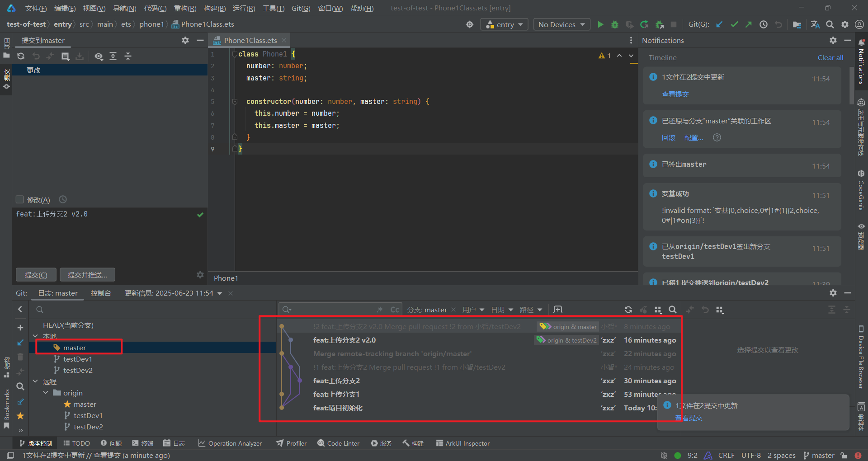The image size is (868, 461).
Task: Click the master branch widget in status bar
Action: [819, 455]
